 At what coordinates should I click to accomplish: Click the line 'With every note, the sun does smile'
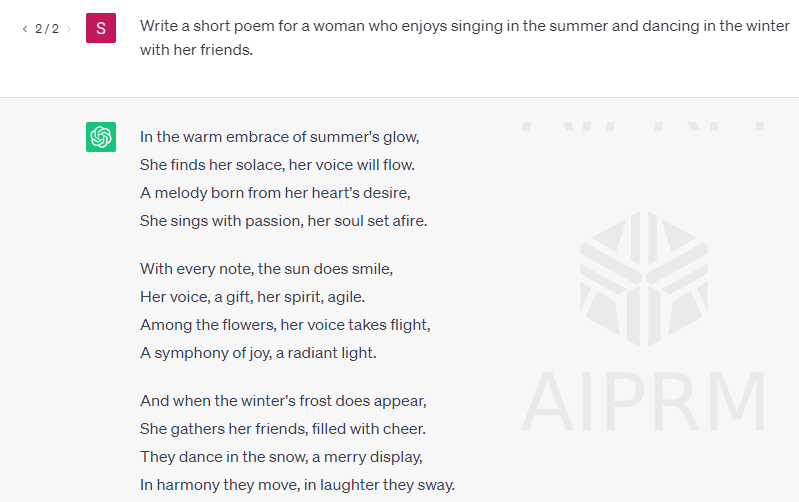pyautogui.click(x=267, y=269)
